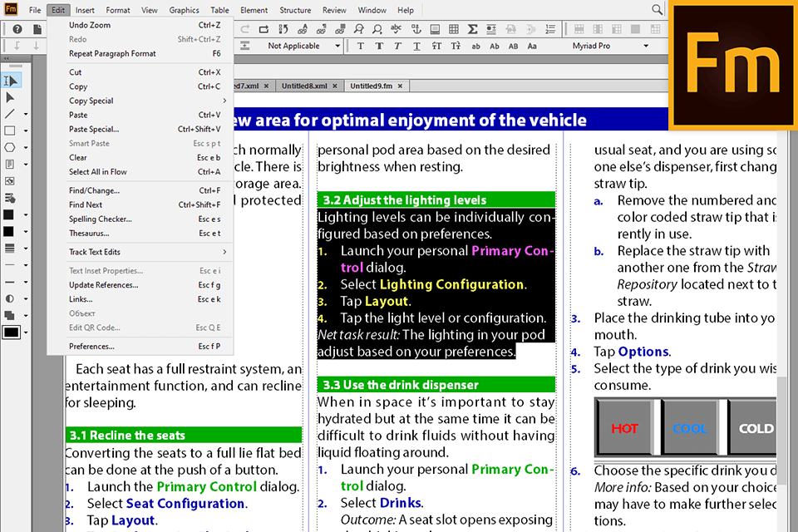Click the Sigma equations icon

pos(472,29)
